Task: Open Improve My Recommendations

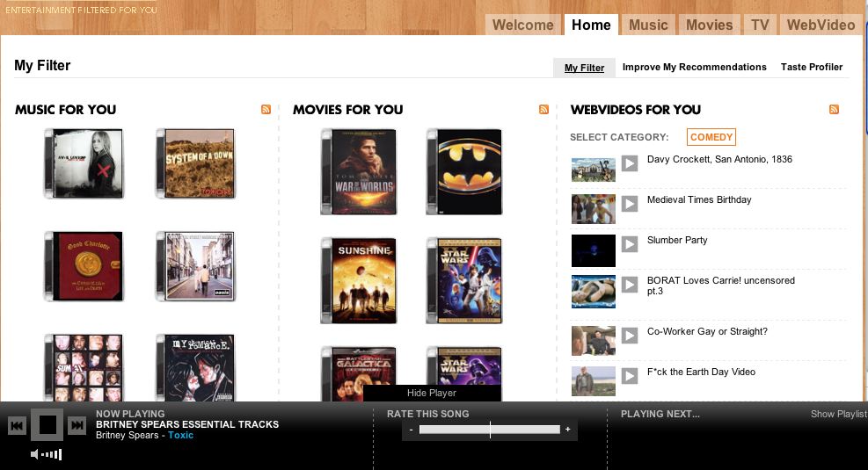Action: [x=694, y=67]
